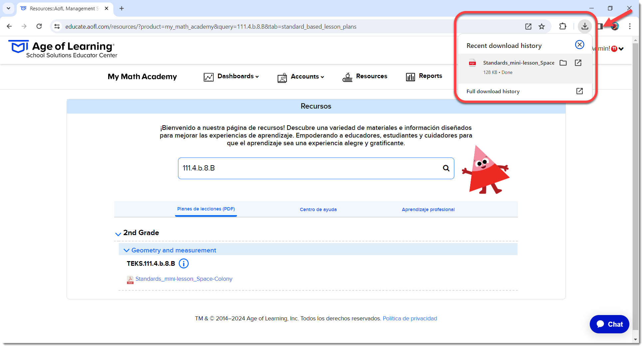Open the tab search dropdown arrow
The width and height of the screenshot is (644, 348).
point(8,8)
